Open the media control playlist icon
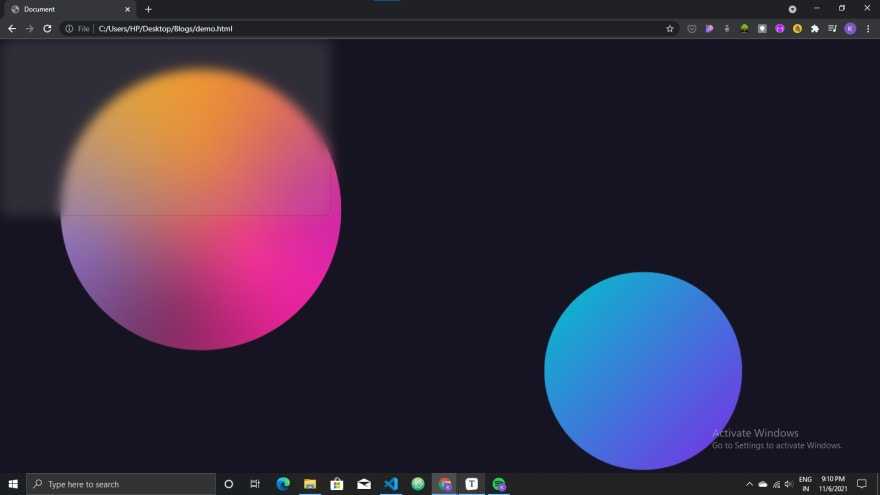The image size is (880, 495). [832, 29]
